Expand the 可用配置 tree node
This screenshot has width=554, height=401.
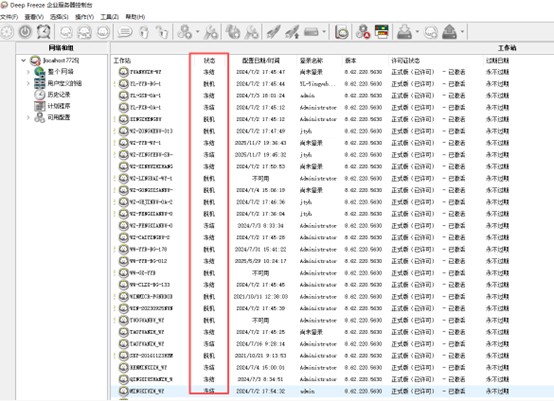pyautogui.click(x=28, y=117)
